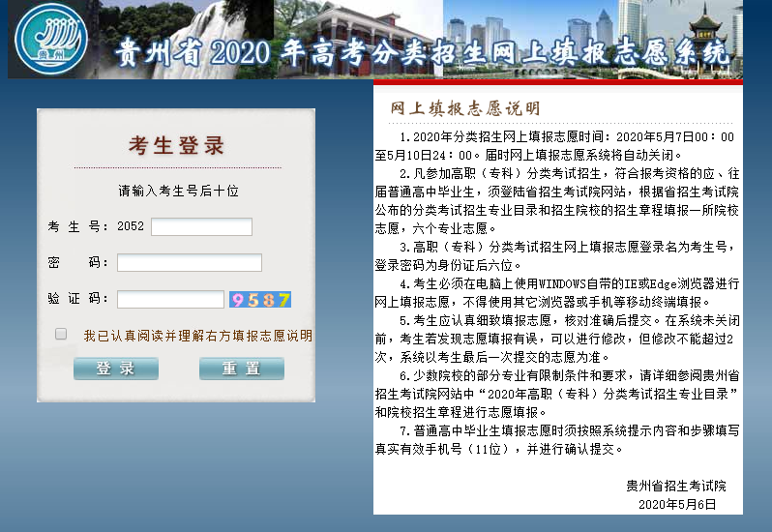Image resolution: width=772 pixels, height=532 pixels.
Task: Click the 9587 captcha image
Action: coord(260,299)
